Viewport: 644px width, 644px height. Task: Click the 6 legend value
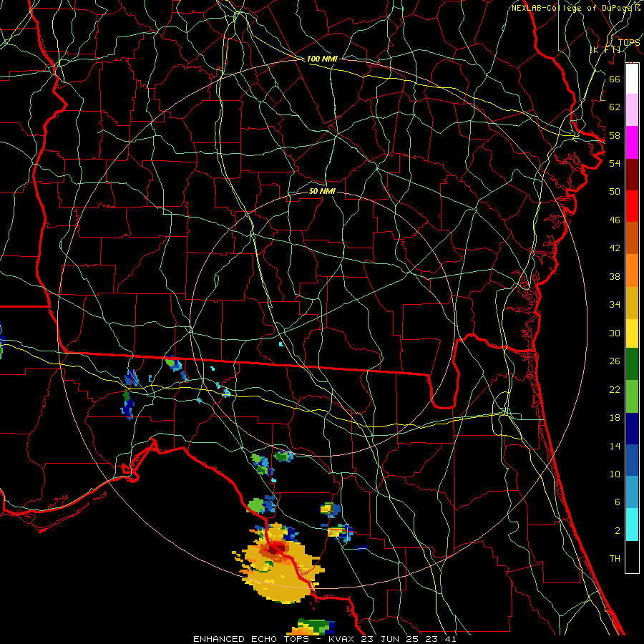coord(617,502)
